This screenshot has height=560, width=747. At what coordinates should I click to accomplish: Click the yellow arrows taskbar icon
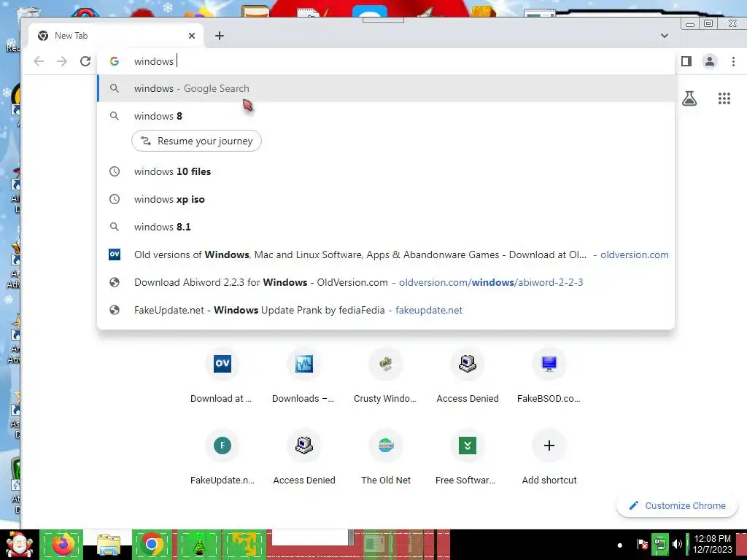click(244, 544)
